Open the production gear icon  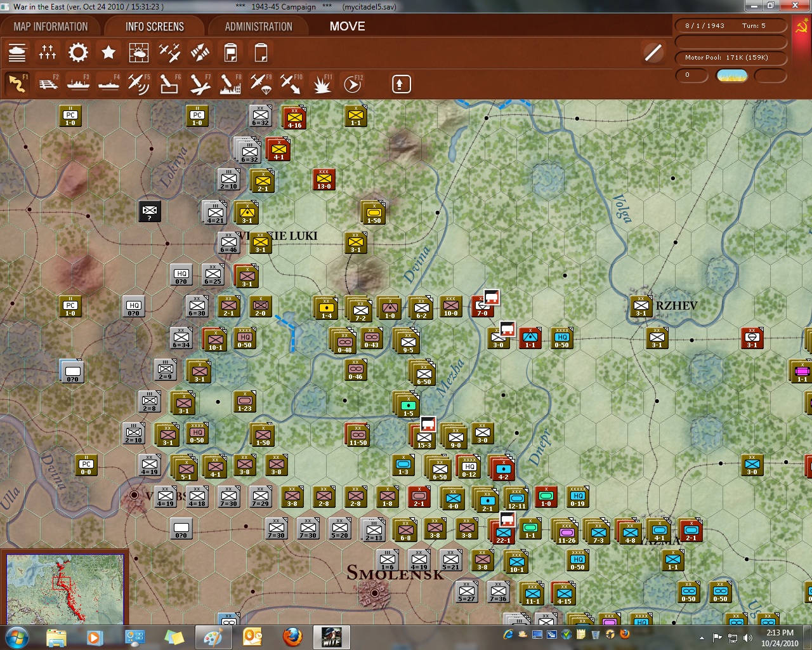coord(78,53)
